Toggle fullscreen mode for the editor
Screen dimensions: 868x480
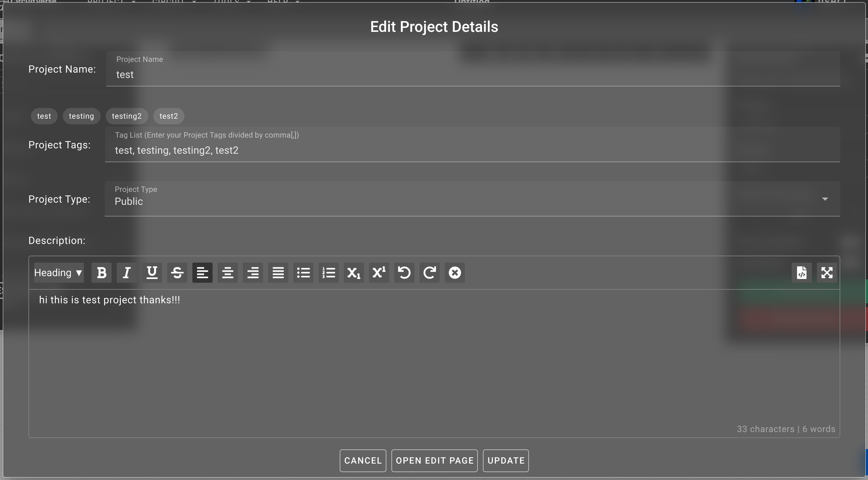point(827,273)
